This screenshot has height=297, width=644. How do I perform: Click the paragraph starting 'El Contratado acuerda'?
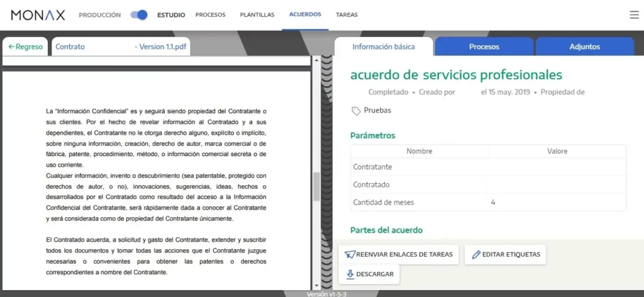[x=157, y=255]
